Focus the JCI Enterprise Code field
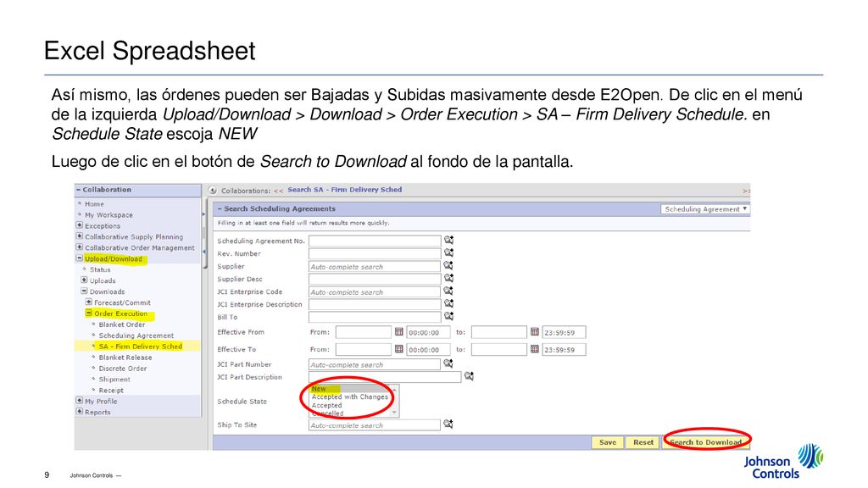Viewport: 868px width, 488px height. (375, 291)
